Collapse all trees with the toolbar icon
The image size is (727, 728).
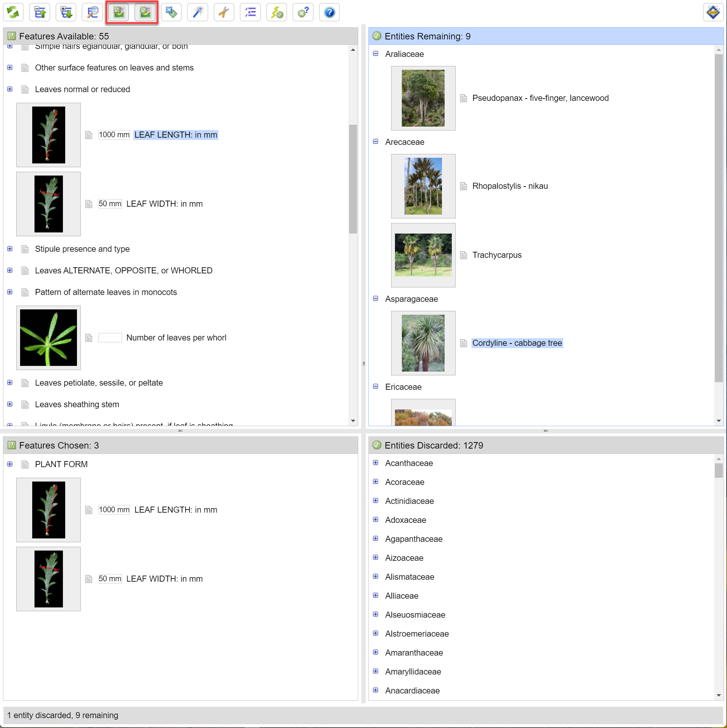tap(40, 13)
